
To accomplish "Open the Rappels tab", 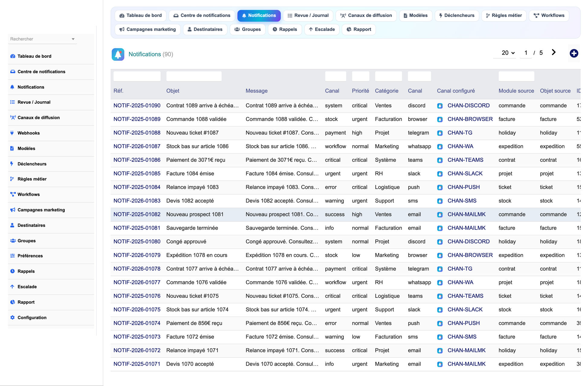I will [x=285, y=29].
